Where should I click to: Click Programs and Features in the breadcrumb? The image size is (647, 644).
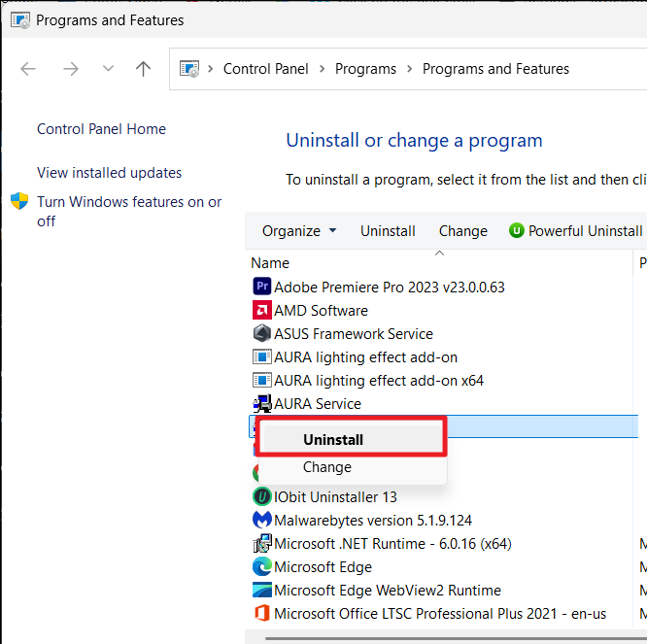tap(495, 69)
